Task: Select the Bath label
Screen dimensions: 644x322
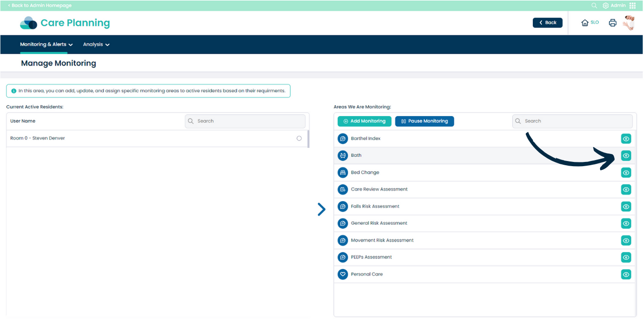Action: tap(356, 155)
